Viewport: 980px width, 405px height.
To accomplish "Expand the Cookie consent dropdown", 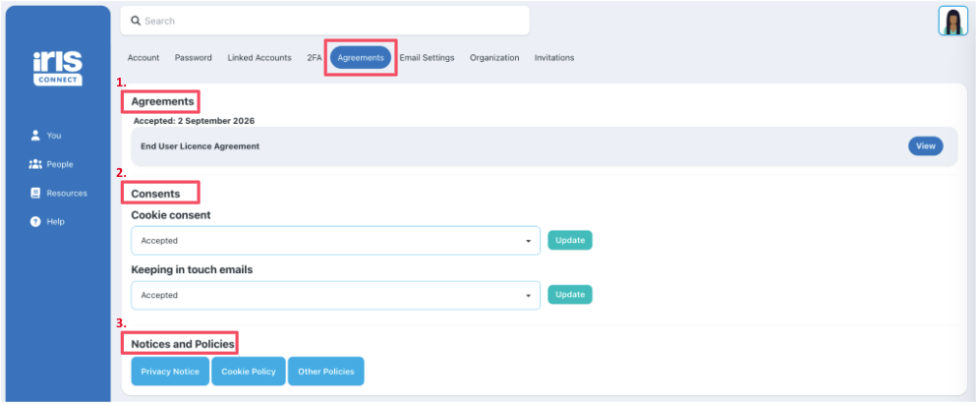I will pos(335,241).
